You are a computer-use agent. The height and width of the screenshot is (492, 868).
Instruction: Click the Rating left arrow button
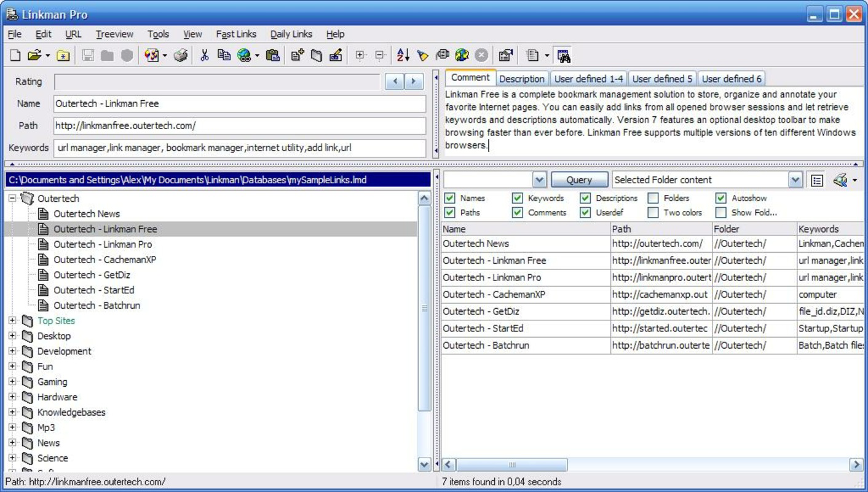[x=395, y=81]
